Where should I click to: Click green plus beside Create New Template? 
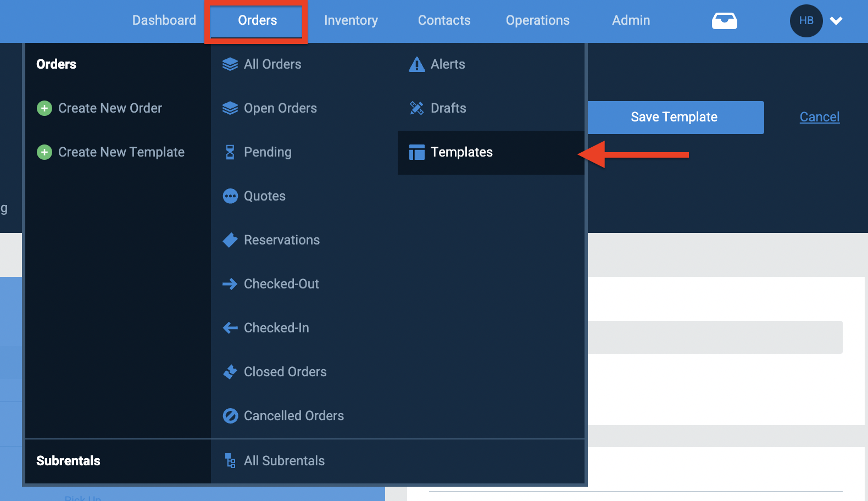pos(44,152)
